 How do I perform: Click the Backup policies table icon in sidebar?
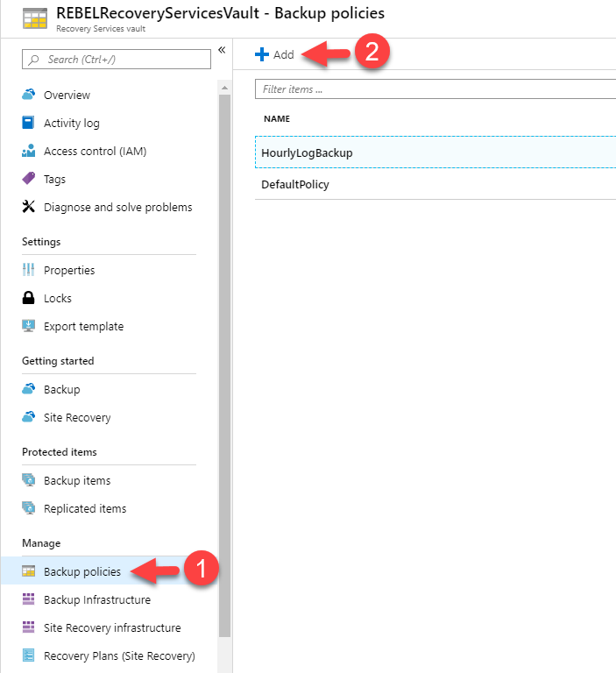click(x=28, y=570)
